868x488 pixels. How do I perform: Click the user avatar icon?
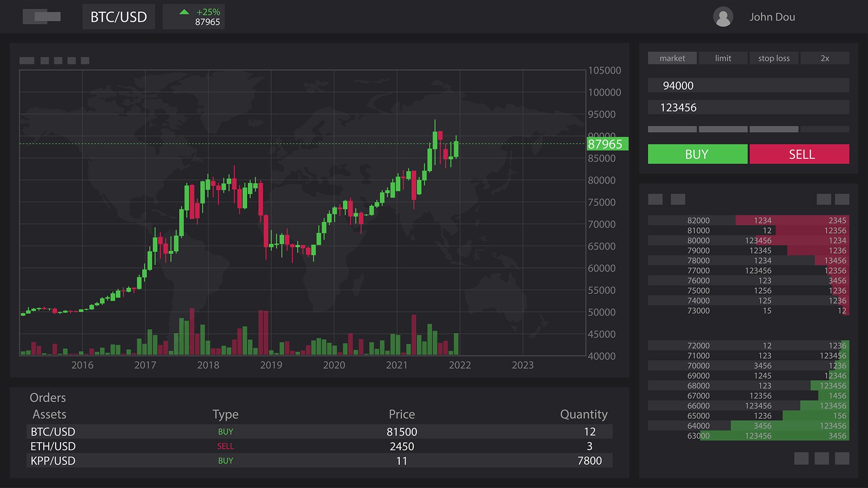tap(723, 17)
